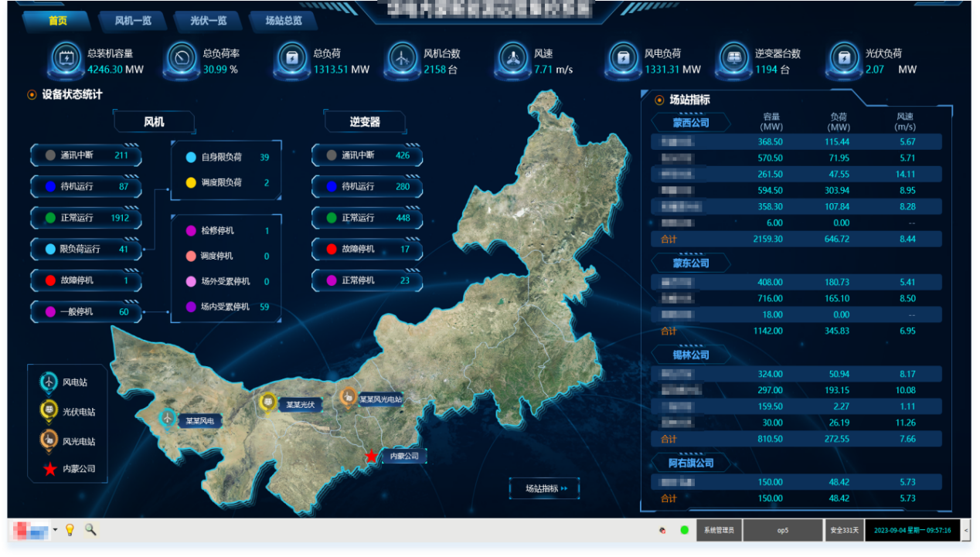Click the green status indicator in status bar

click(684, 530)
